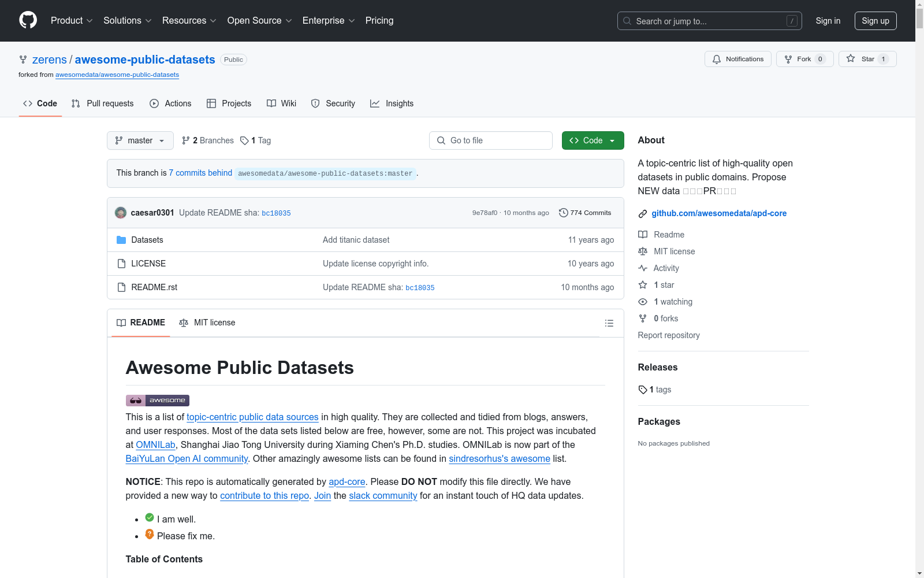
Task: Click the Search or jump to field
Action: [710, 21]
